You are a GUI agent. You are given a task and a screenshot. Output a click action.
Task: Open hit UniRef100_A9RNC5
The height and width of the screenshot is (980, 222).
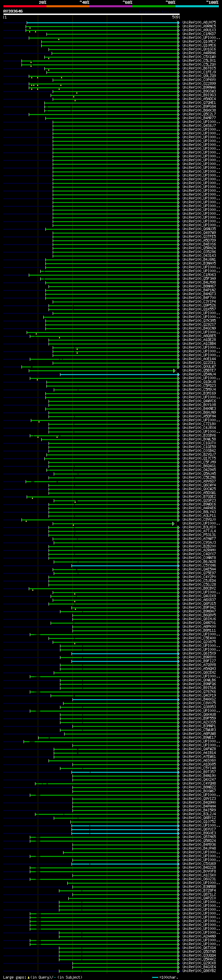(x=199, y=26)
